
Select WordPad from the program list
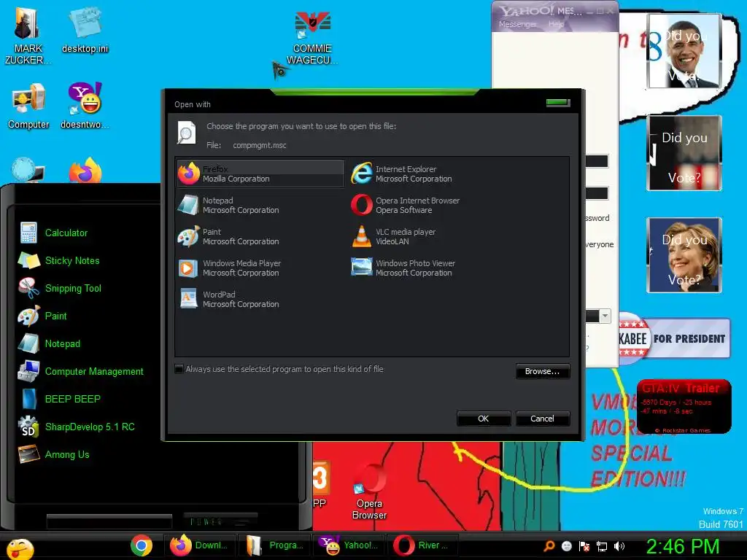(228, 300)
